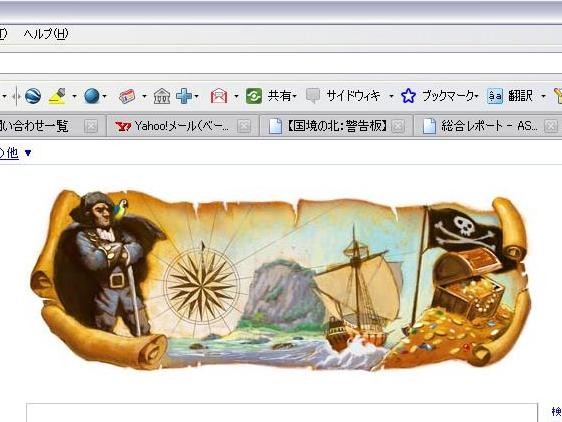Switch to the Yahoo!メール tab
This screenshot has width=562, height=422.
176,126
